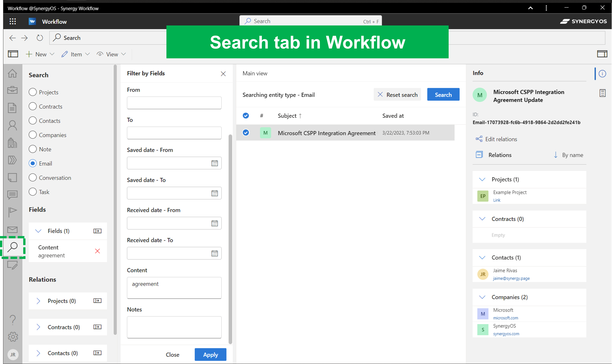Collapse Companies (2) in Info panel
612x364 pixels.
482,297
